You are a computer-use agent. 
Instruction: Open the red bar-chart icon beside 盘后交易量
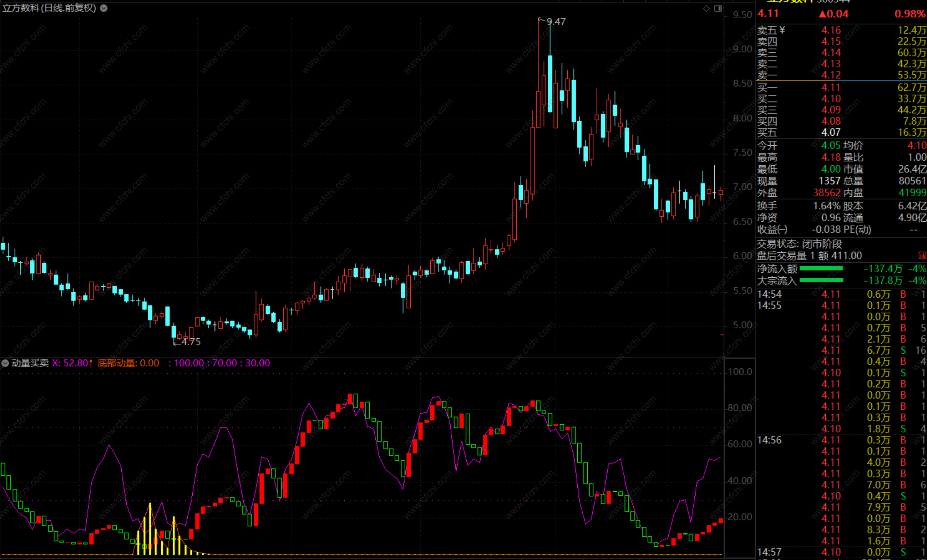pos(922,256)
